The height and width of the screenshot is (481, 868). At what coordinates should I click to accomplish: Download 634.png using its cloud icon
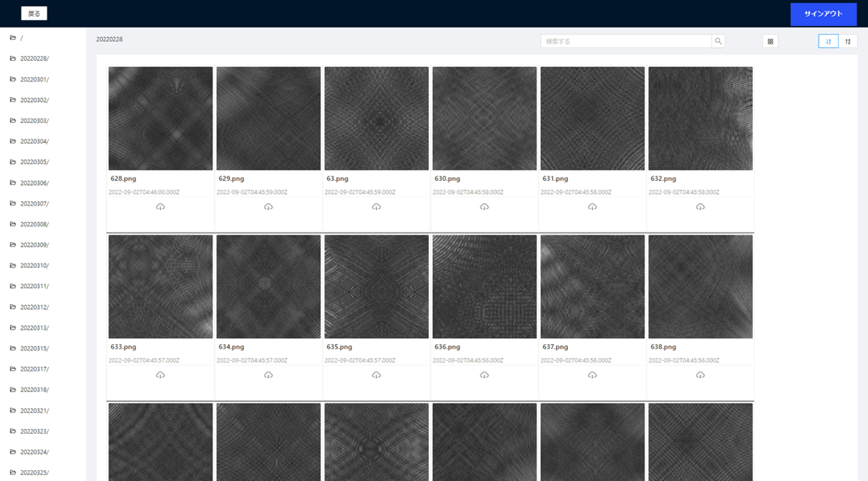point(269,375)
